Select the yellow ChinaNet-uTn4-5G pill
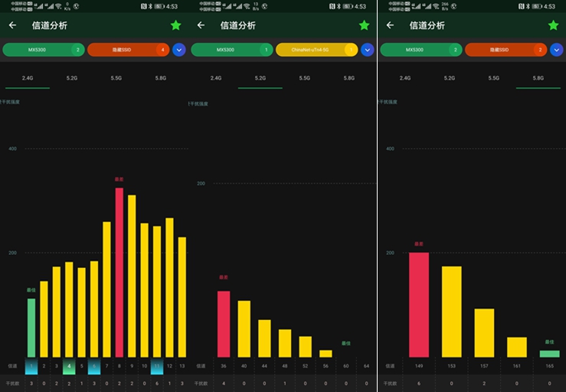Screen dimensions: 566x392 tap(317, 50)
